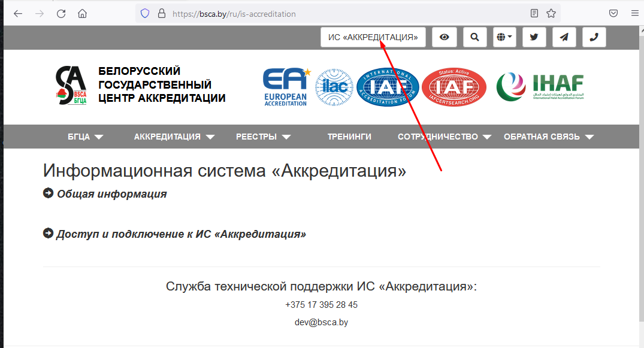Open the ТРЕНИНГИ menu item
Screen dimensions: 644x348
click(349, 137)
